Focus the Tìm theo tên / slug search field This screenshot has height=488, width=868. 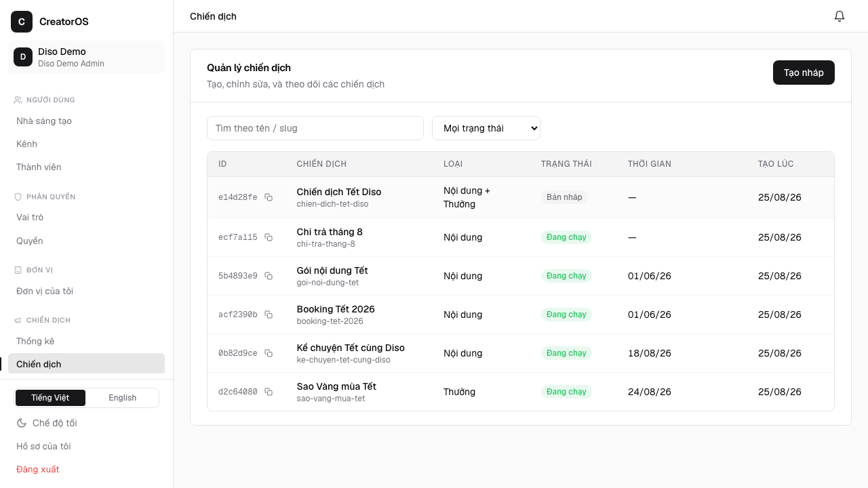coord(315,128)
